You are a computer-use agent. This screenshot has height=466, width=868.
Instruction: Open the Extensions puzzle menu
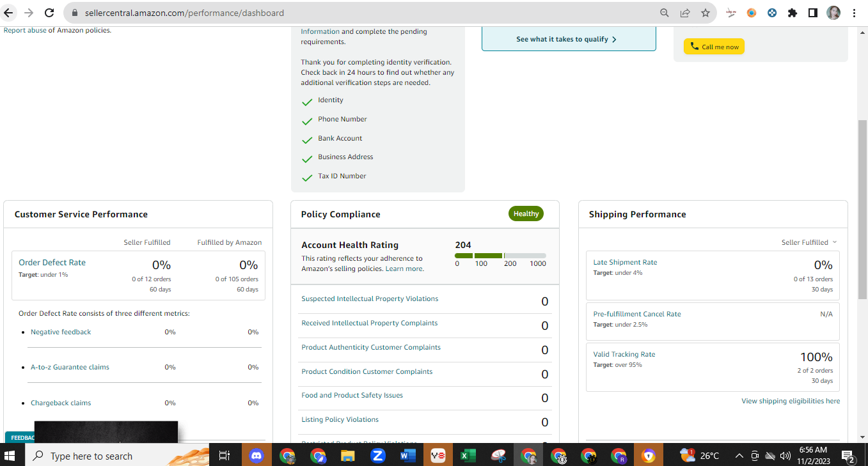(x=793, y=13)
